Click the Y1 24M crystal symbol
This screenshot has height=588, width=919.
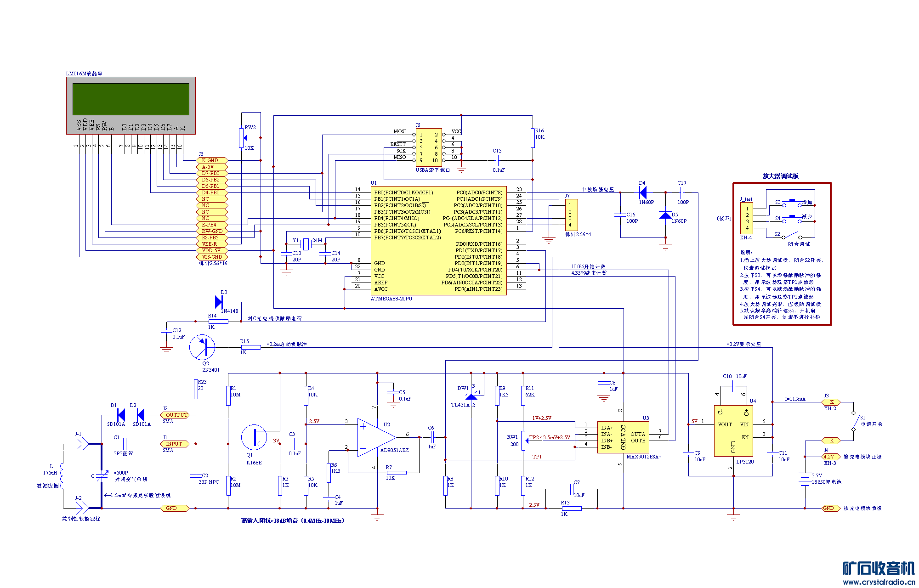(306, 244)
